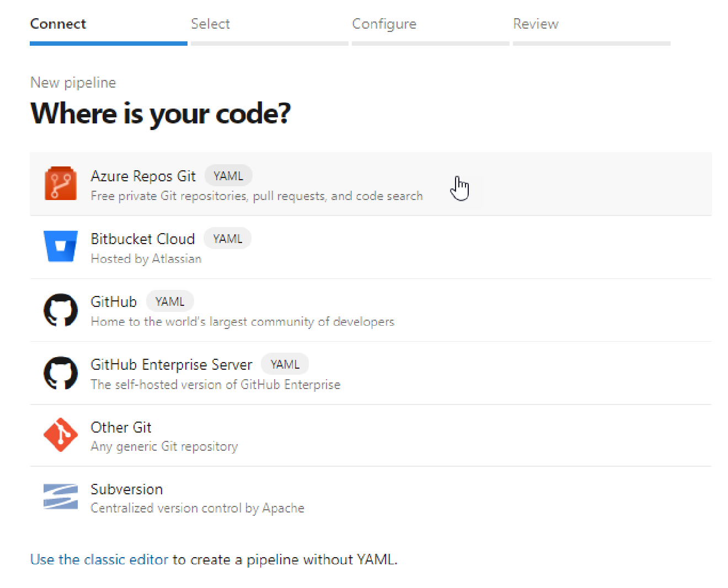Click the YAML badge next to Bitbucket Cloud

click(227, 238)
